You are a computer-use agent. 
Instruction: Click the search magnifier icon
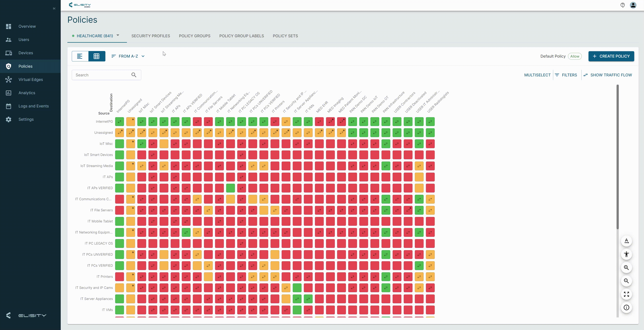pyautogui.click(x=134, y=75)
